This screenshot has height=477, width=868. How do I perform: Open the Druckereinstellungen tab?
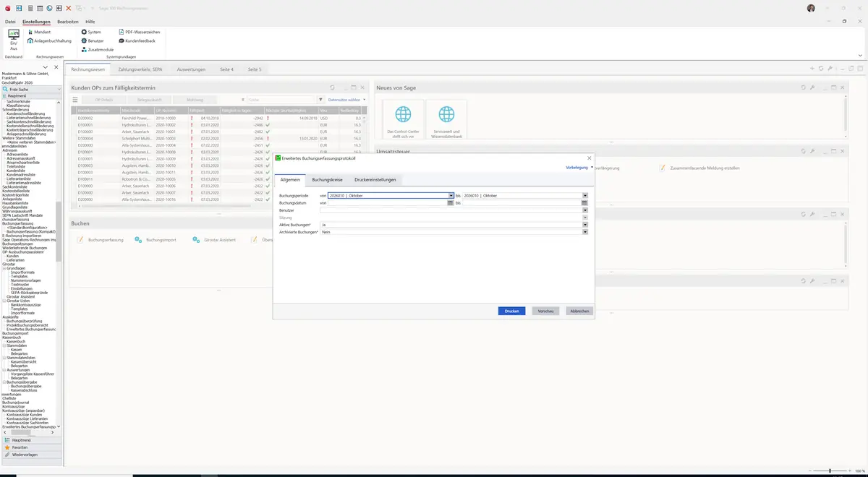(x=375, y=179)
